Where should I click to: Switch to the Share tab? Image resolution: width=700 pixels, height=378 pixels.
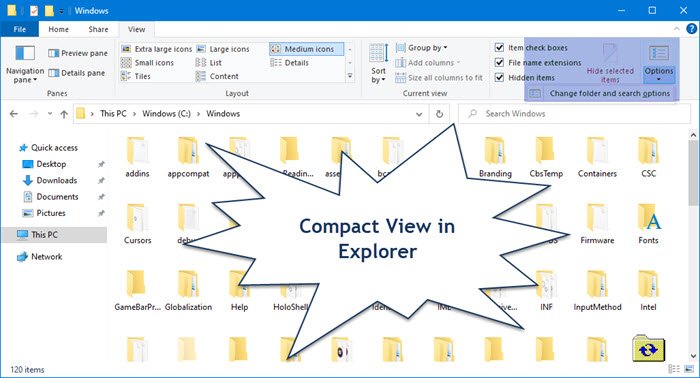pos(98,29)
